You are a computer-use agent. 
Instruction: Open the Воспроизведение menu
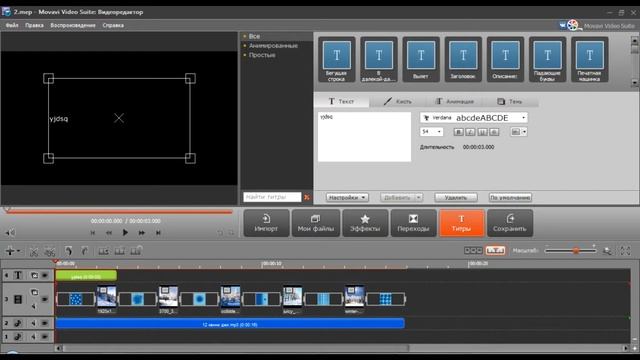(x=73, y=25)
